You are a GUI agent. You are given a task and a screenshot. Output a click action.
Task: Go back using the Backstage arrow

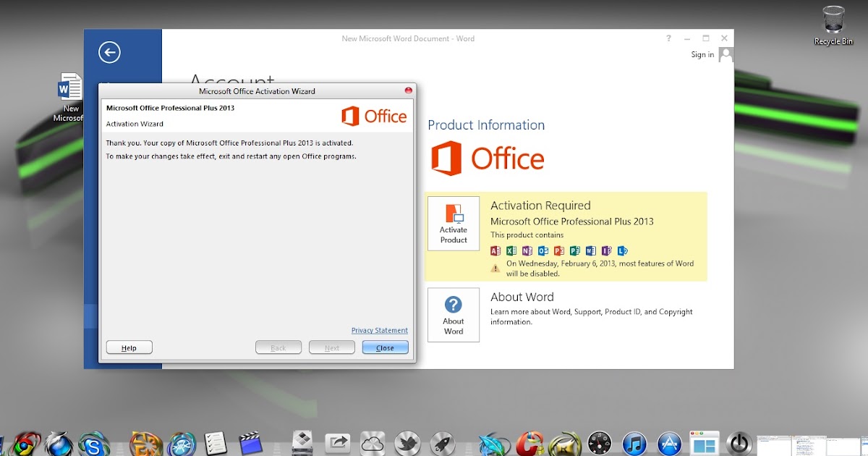click(109, 52)
